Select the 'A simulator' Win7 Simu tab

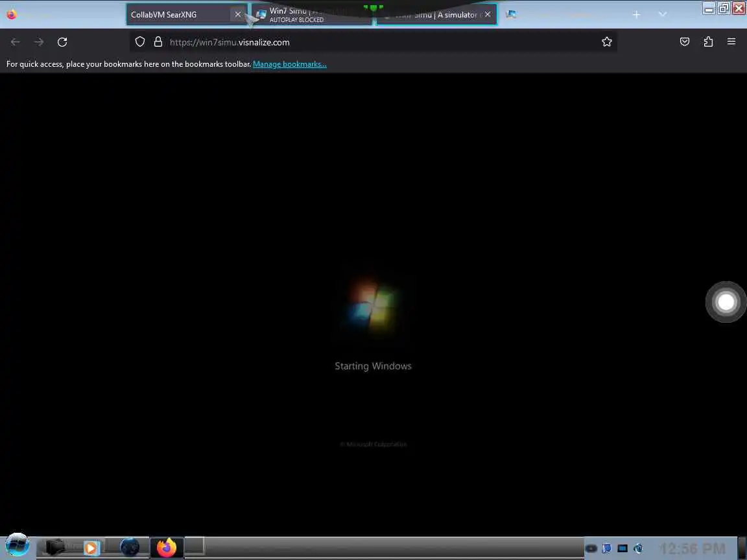click(x=436, y=15)
